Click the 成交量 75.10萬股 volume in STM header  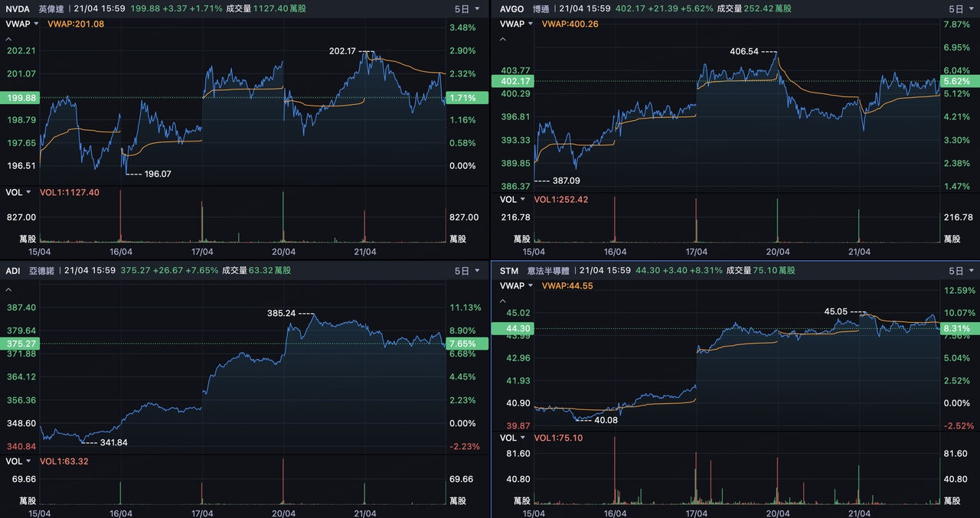tap(760, 271)
